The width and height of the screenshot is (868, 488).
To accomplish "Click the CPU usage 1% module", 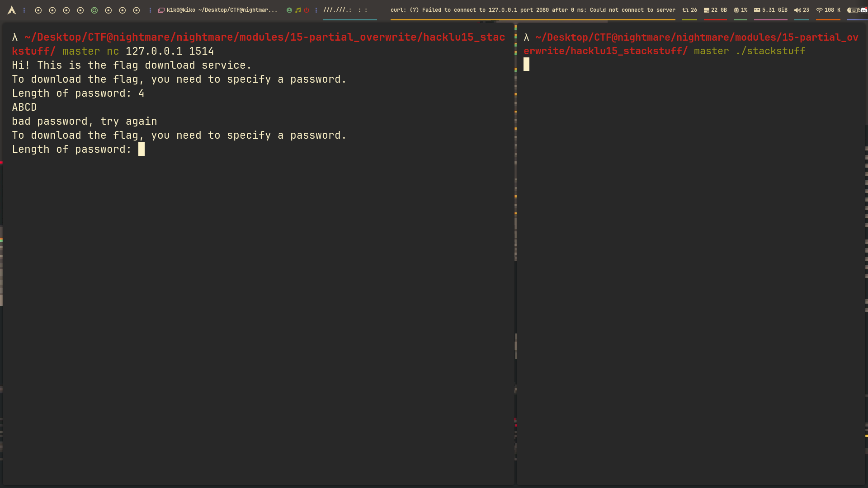I will click(x=741, y=10).
